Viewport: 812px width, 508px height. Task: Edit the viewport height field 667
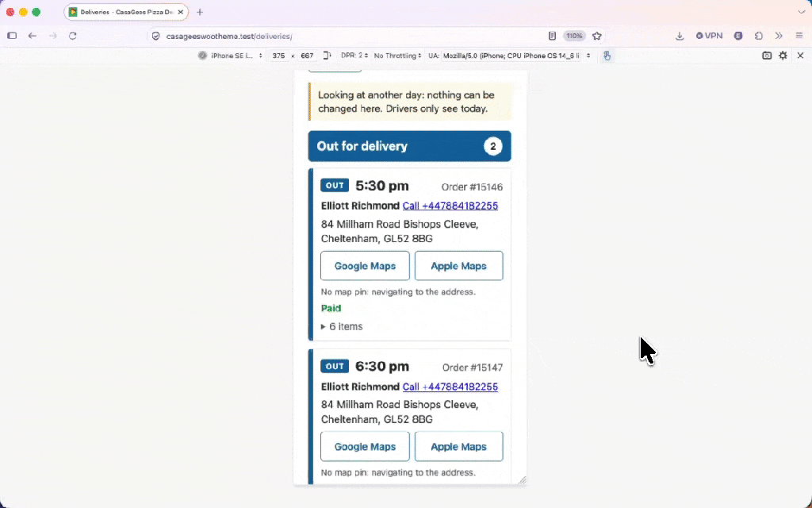click(x=307, y=56)
